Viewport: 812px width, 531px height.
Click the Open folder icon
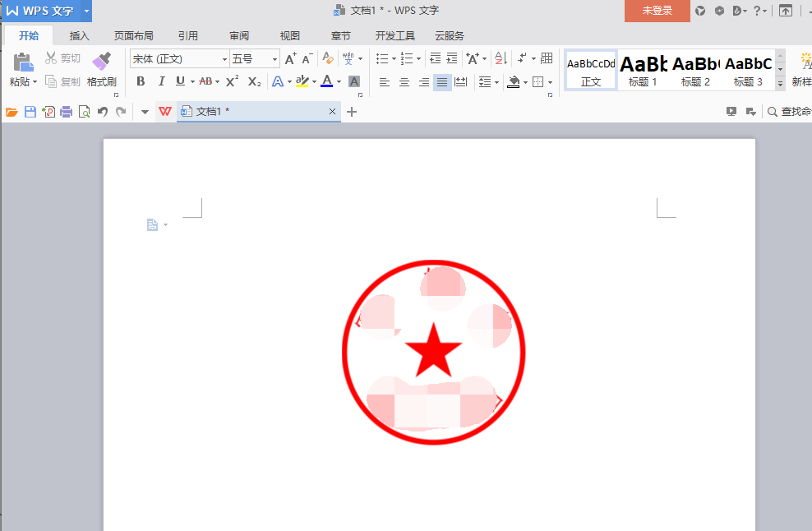[12, 112]
